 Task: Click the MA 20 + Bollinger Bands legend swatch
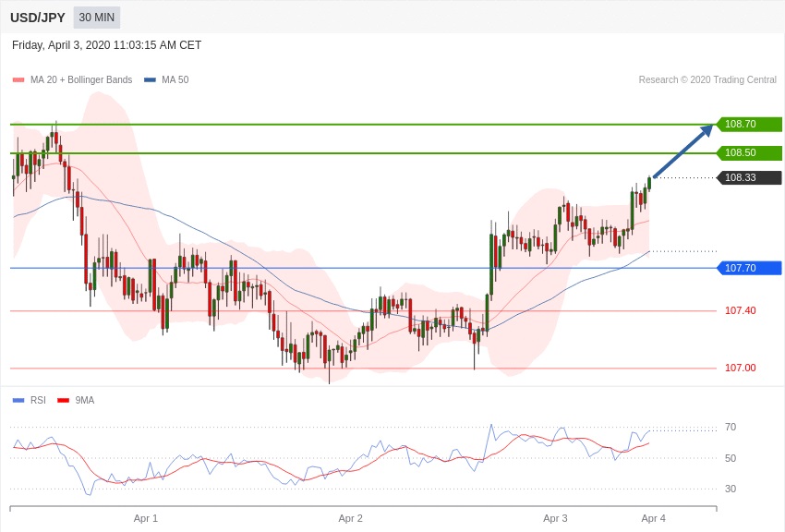click(x=18, y=79)
